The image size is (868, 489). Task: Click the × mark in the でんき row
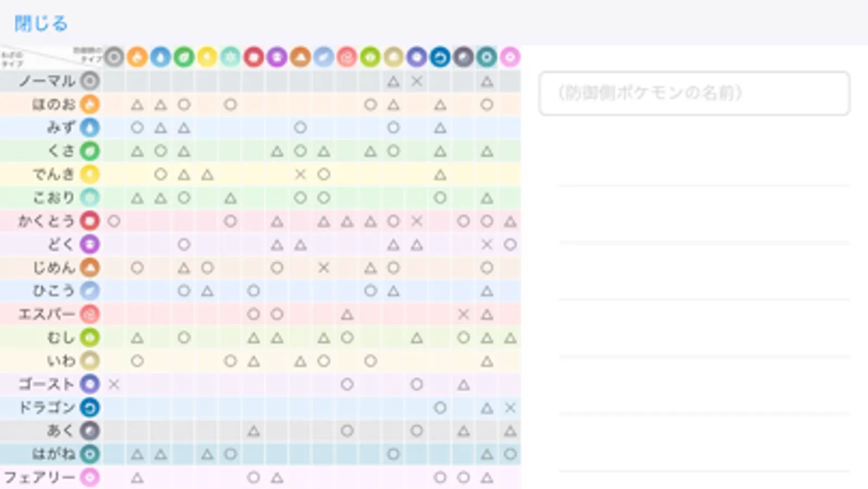coord(300,174)
